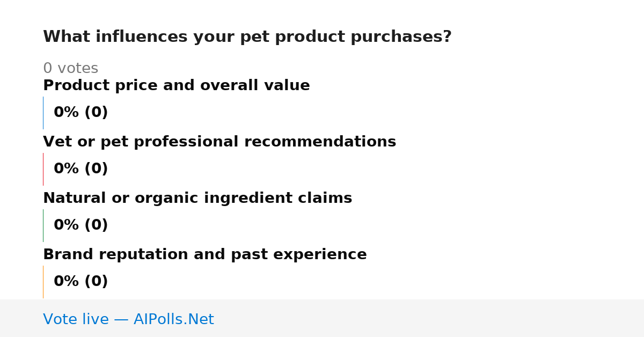Select the 'Product price and overall value' option
The width and height of the screenshot is (644, 337).
click(x=177, y=86)
